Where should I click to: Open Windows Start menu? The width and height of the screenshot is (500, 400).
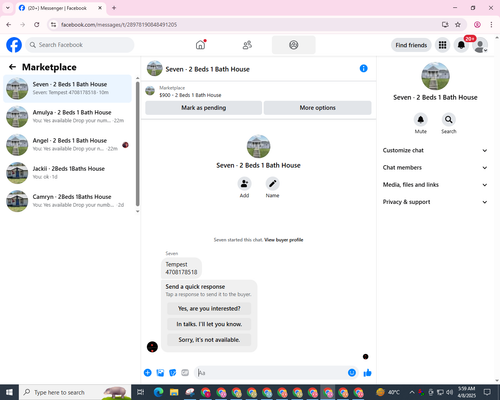click(9, 392)
